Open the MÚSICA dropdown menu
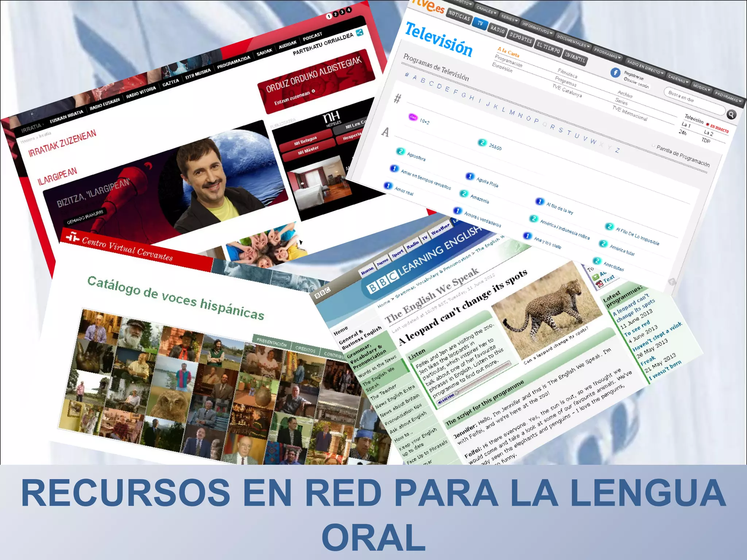 [x=701, y=87]
